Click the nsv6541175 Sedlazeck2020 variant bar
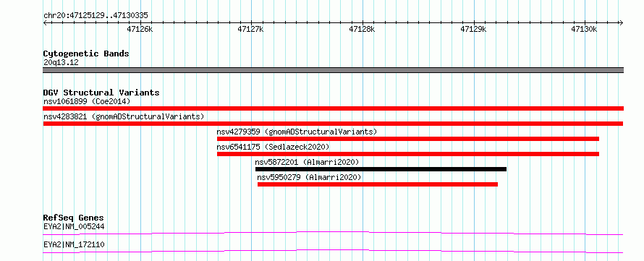Viewport: 644px width, 261px height. coord(408,154)
